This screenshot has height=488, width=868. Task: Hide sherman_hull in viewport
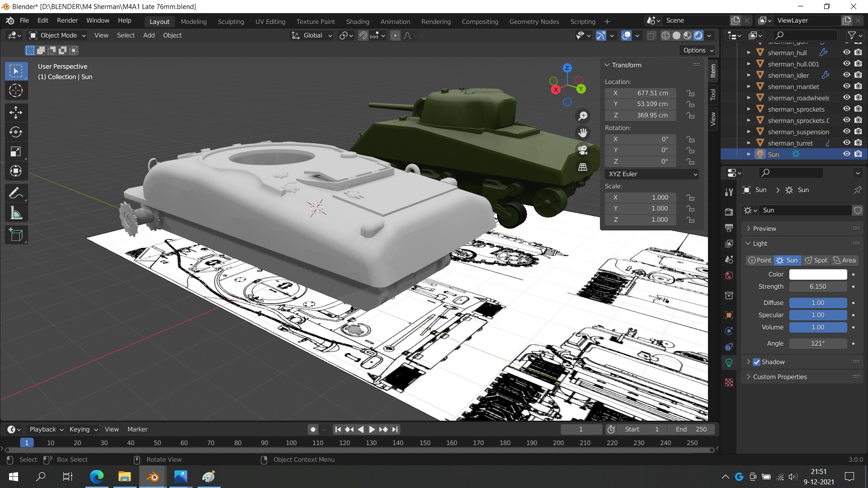[x=846, y=52]
